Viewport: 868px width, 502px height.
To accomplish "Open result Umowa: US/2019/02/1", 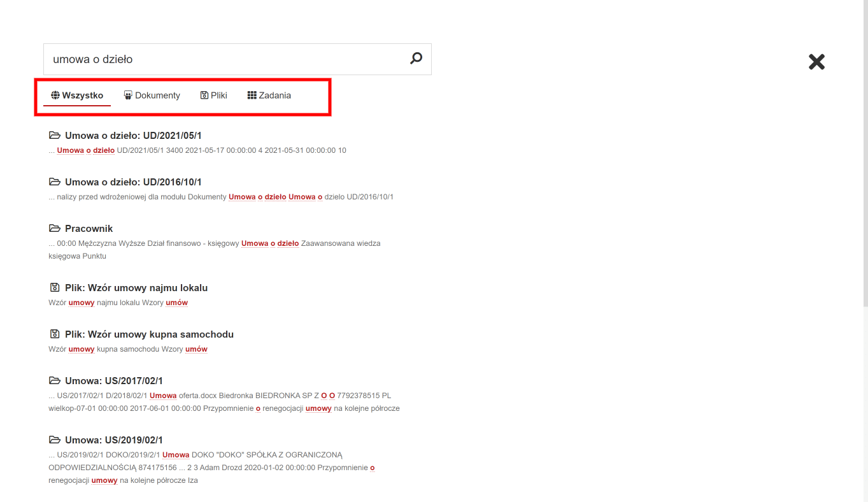I will tap(114, 440).
